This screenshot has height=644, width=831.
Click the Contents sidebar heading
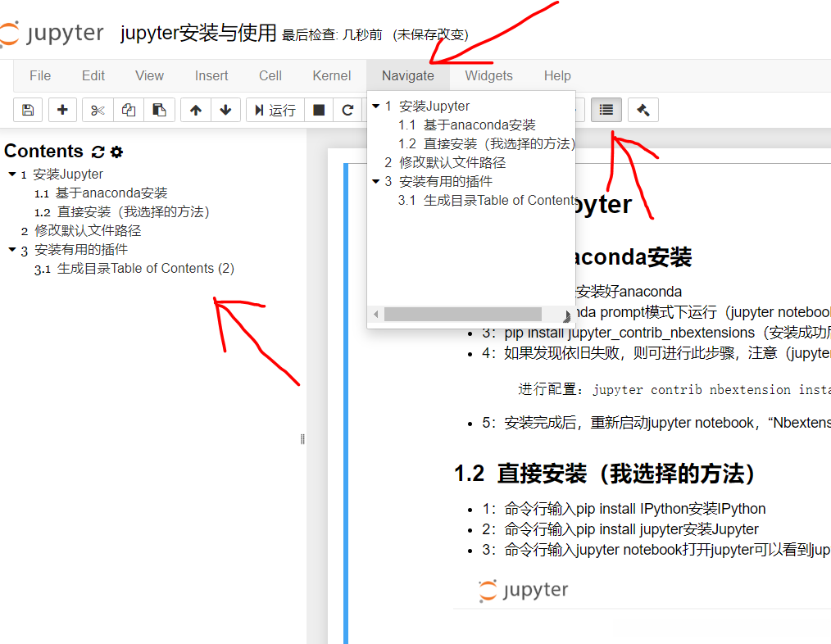click(43, 152)
